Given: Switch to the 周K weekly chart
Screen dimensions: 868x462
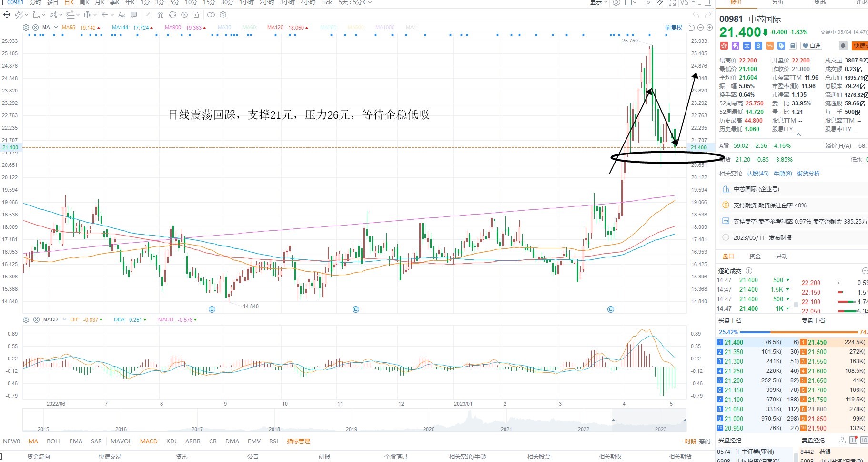Looking at the screenshot, I should 84,2.
